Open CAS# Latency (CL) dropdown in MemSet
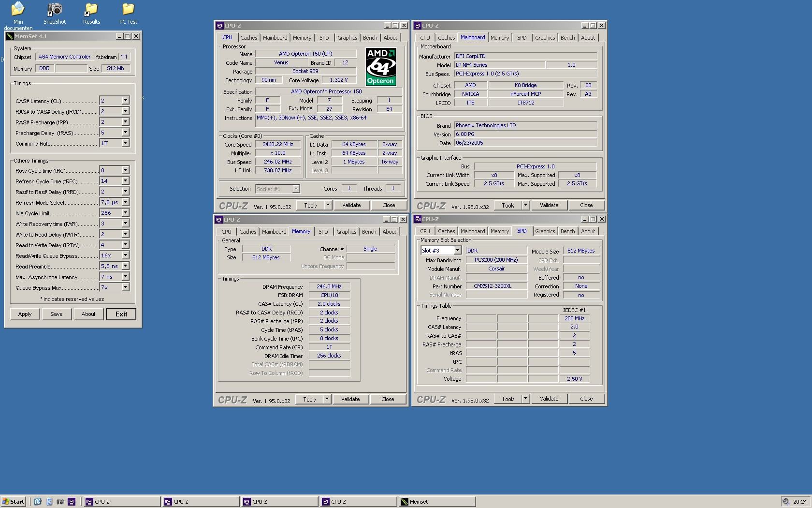Screen dimensions: 812x508 point(125,101)
